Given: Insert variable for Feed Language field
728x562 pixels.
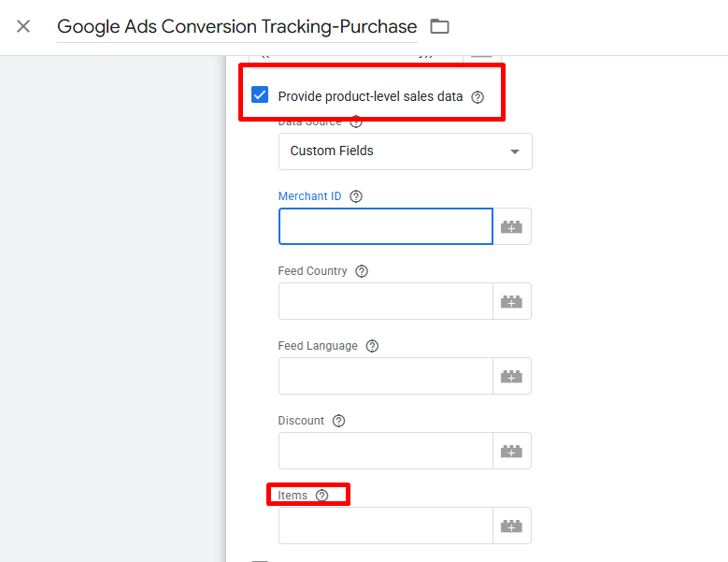Looking at the screenshot, I should tap(511, 376).
